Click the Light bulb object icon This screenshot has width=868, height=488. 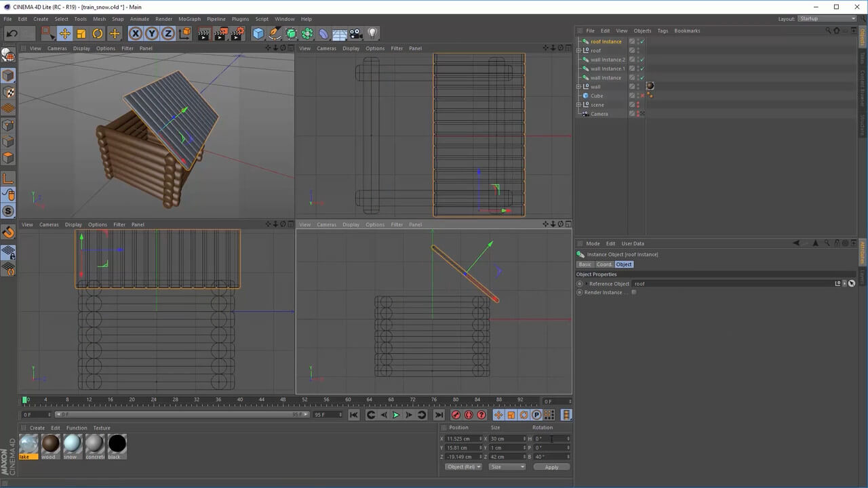[372, 33]
